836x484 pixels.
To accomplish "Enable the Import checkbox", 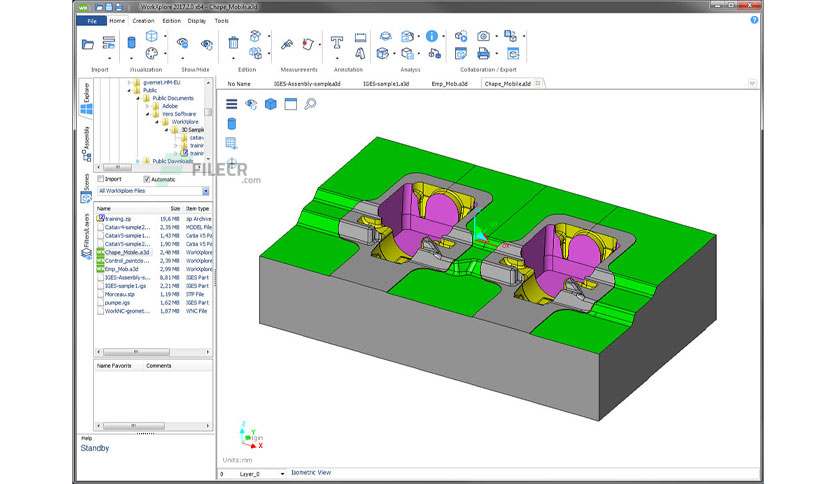I will (x=101, y=179).
